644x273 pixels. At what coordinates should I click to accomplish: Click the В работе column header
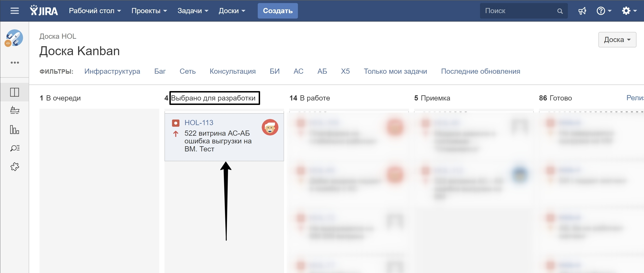click(x=315, y=98)
